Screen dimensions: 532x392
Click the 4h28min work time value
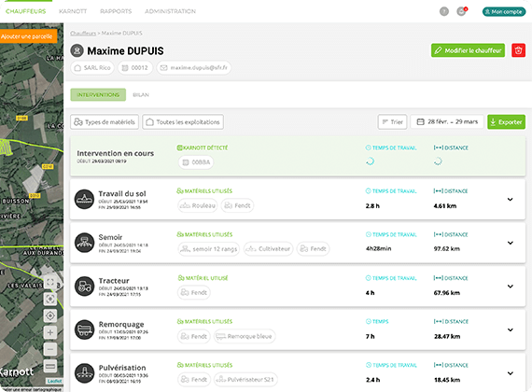[x=378, y=249]
